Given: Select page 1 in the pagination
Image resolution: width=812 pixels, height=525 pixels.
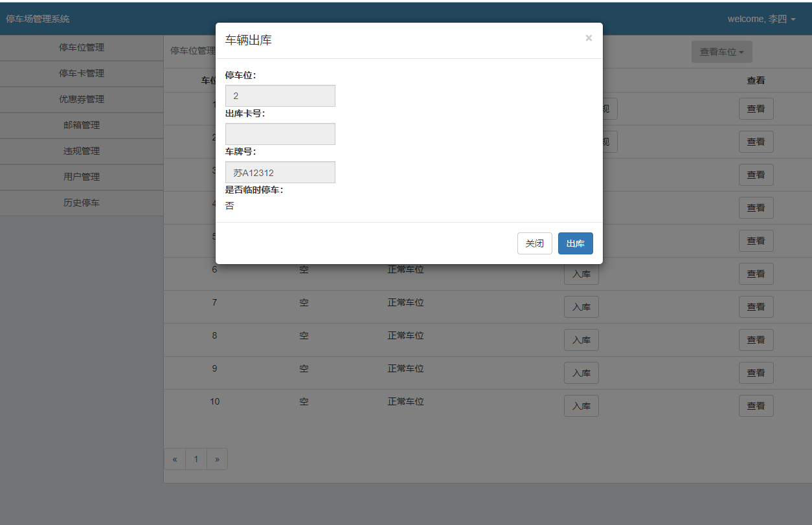Looking at the screenshot, I should coord(196,459).
